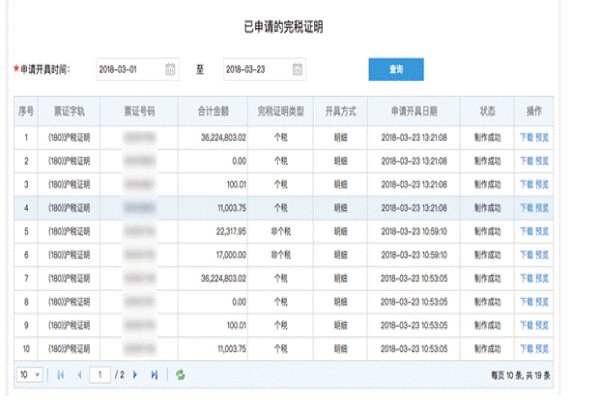The image size is (600, 400).
Task: Click the blue 查询 search button
Action: 396,69
